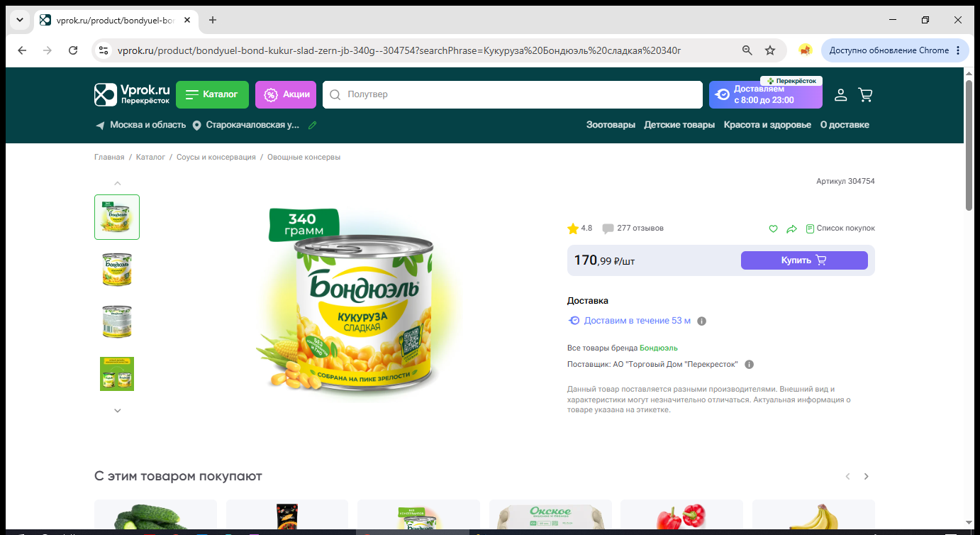Show previous recommended products with left arrow
Image resolution: width=980 pixels, height=535 pixels.
tap(847, 477)
